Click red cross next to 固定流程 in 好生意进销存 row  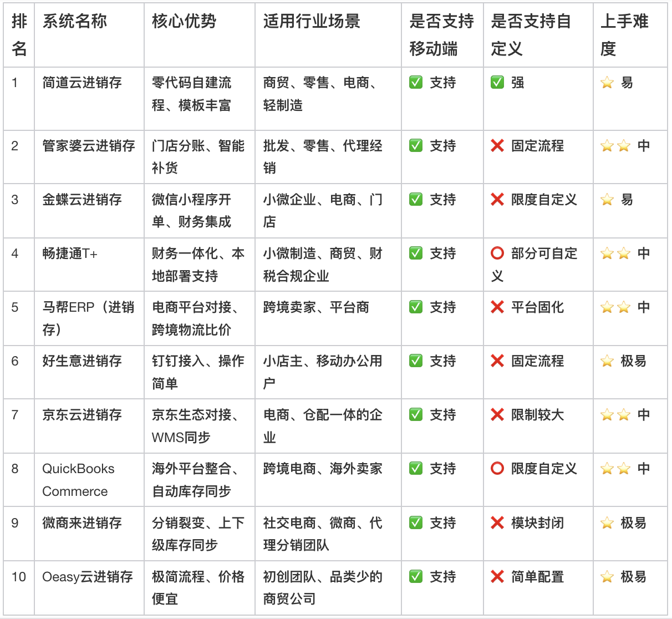coord(497,361)
